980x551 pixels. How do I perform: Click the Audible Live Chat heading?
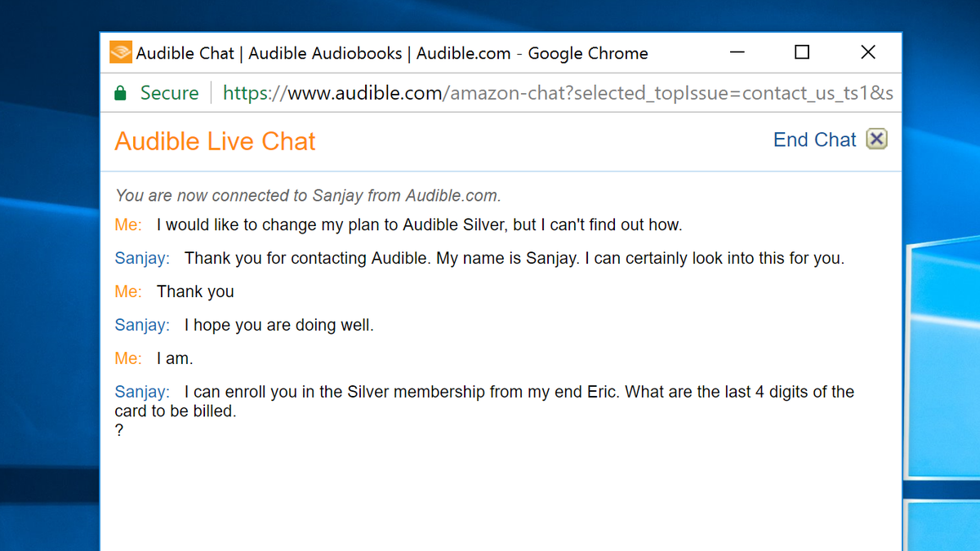click(215, 141)
